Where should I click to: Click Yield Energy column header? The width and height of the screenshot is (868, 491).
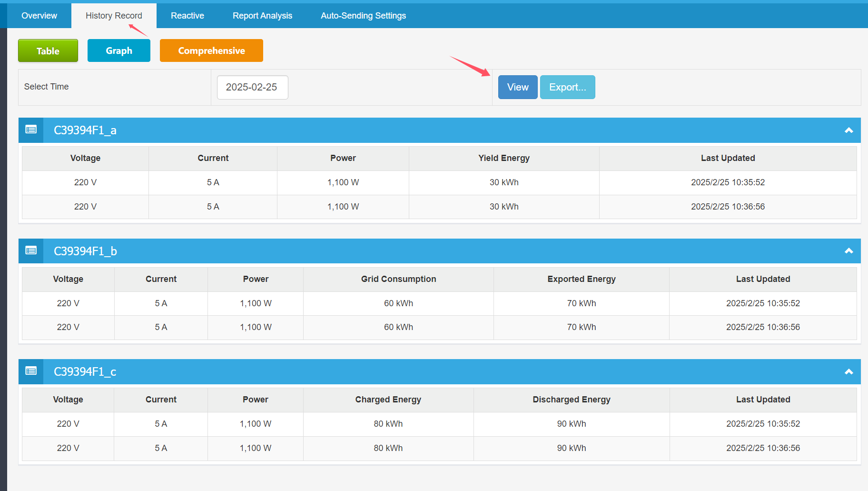click(x=504, y=158)
